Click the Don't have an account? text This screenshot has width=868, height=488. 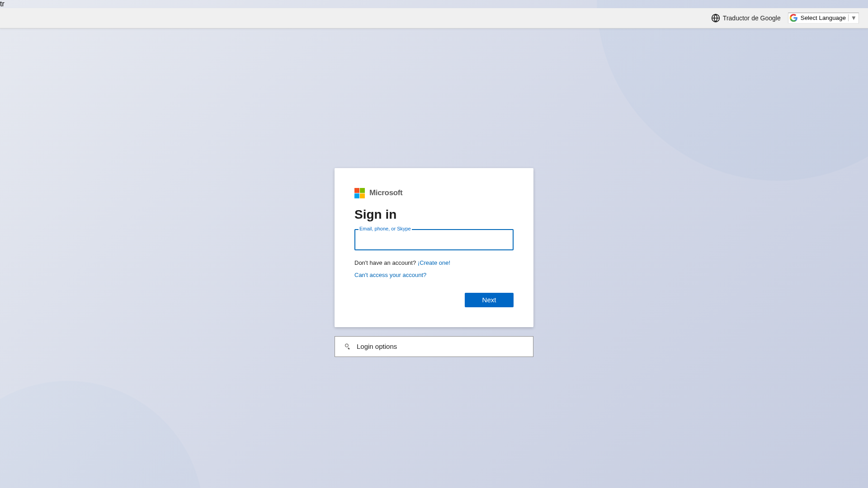tap(385, 263)
